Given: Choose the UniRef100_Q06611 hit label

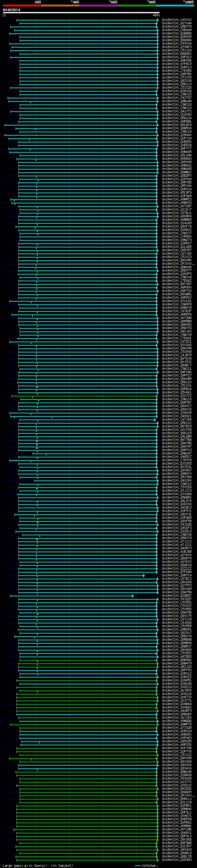Looking at the screenshot, I should (176, 833).
